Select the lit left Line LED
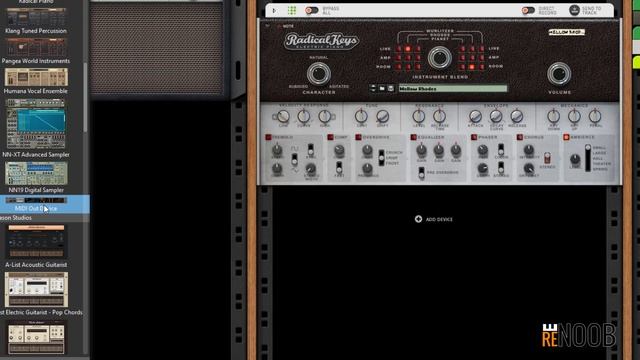The image size is (640, 360). click(407, 49)
